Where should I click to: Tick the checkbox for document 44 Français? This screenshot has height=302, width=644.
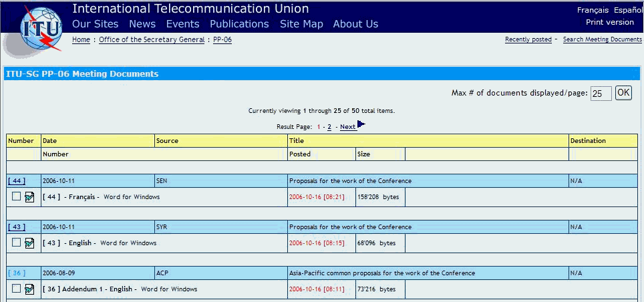click(x=16, y=196)
